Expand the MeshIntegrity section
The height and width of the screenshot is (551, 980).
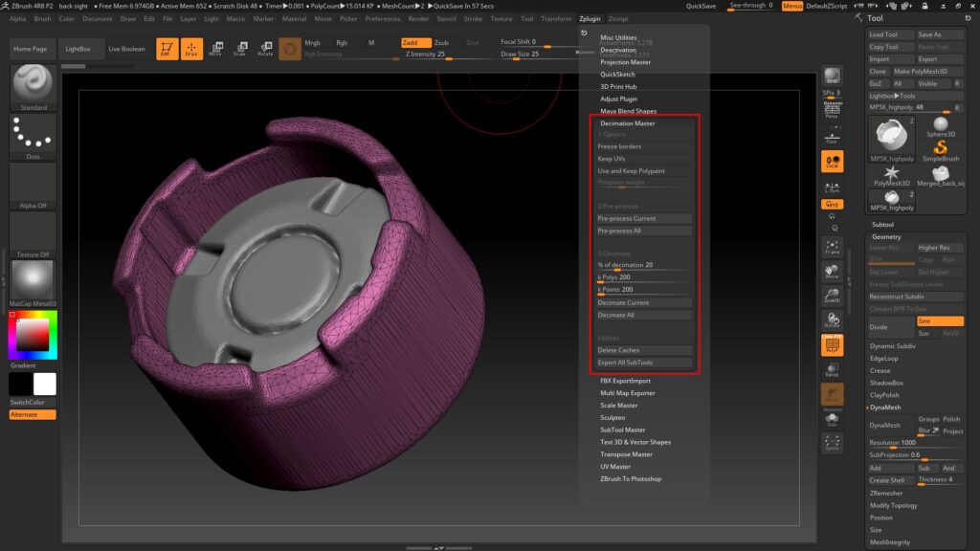890,542
